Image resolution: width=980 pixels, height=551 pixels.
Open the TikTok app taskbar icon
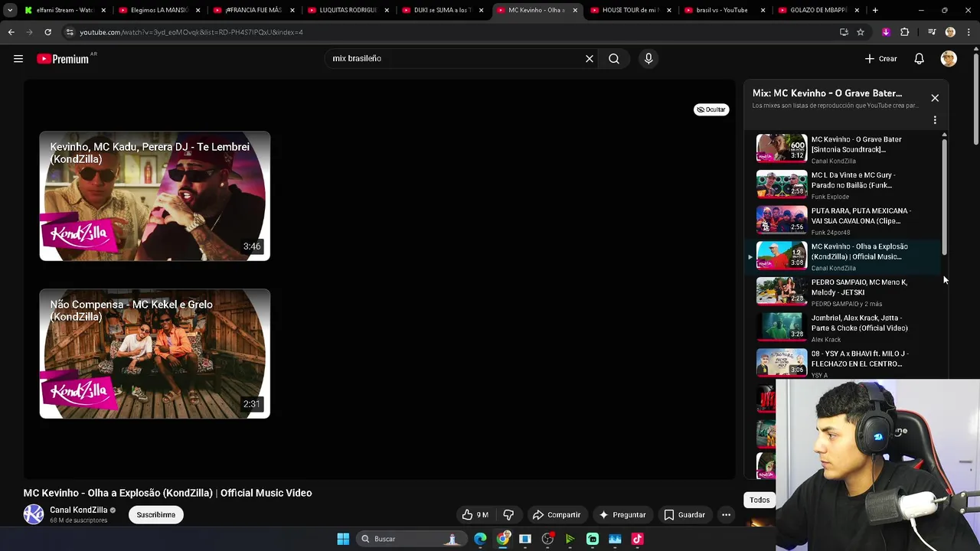point(637,539)
